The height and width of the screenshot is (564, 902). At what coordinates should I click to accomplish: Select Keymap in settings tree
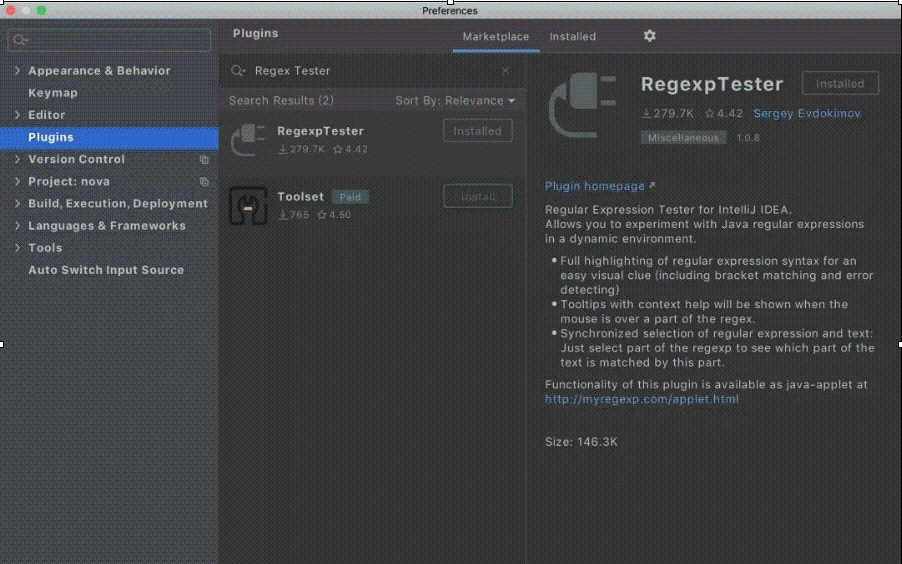(x=52, y=93)
